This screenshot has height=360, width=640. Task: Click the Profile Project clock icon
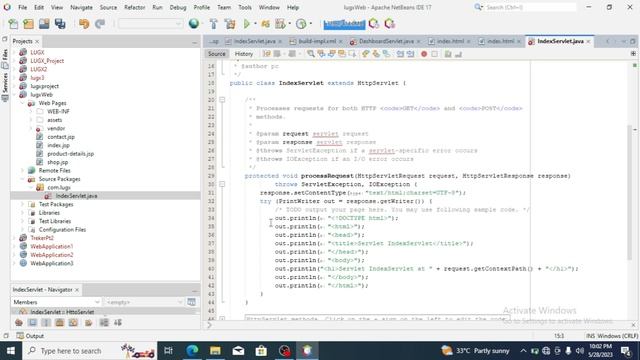pos(301,24)
